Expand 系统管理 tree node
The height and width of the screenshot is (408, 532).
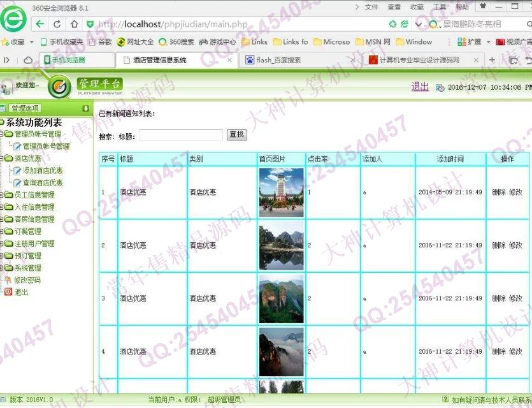click(x=1, y=268)
